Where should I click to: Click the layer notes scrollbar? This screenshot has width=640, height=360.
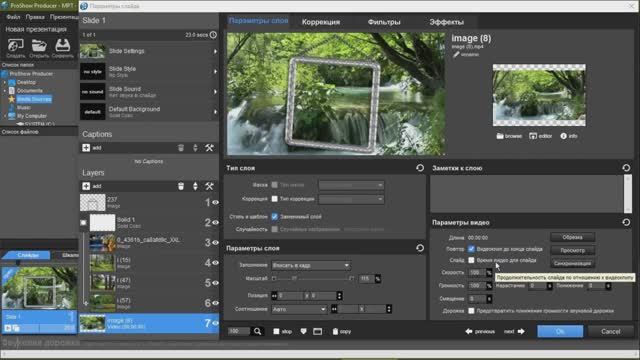[628, 193]
